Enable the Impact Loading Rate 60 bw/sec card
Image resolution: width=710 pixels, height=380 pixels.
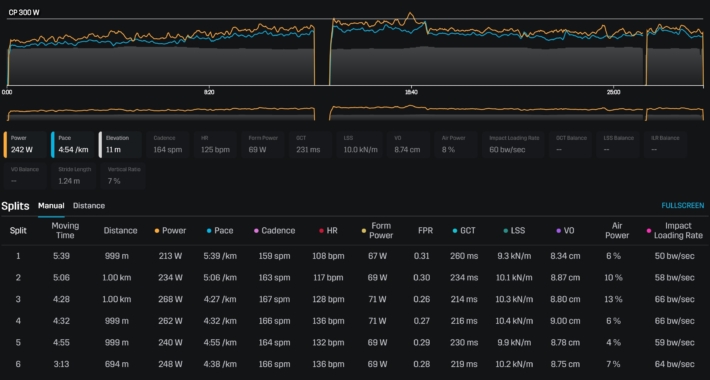point(514,144)
